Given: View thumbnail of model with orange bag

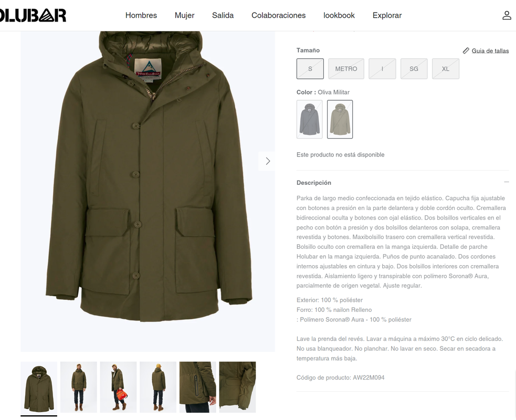Looking at the screenshot, I should click(x=118, y=387).
